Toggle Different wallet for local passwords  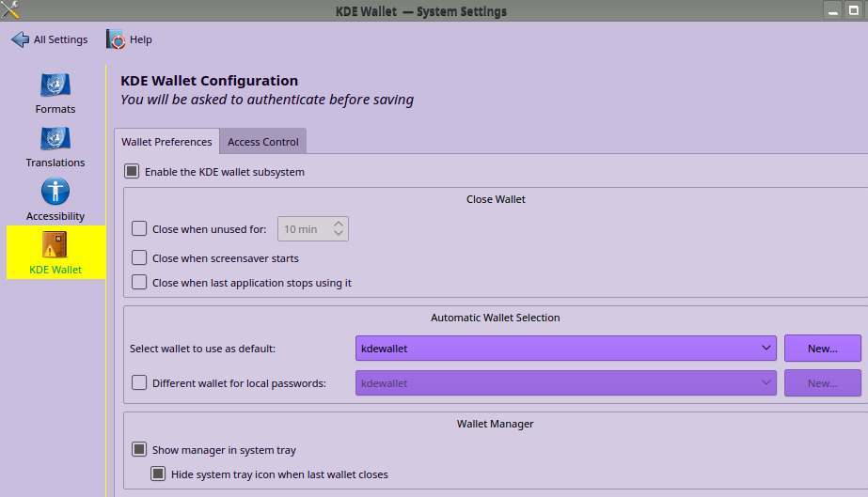tap(139, 383)
